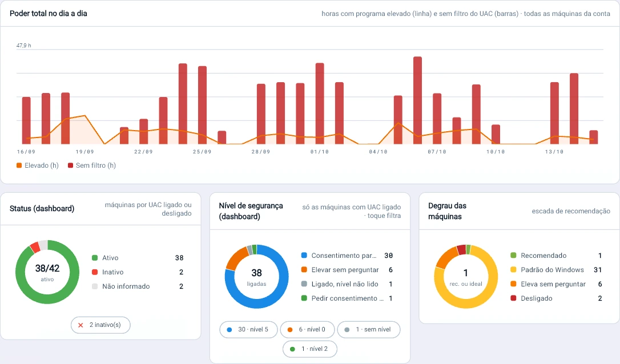
Task: Select the "Recomendado" legend row
Action: tap(556, 256)
